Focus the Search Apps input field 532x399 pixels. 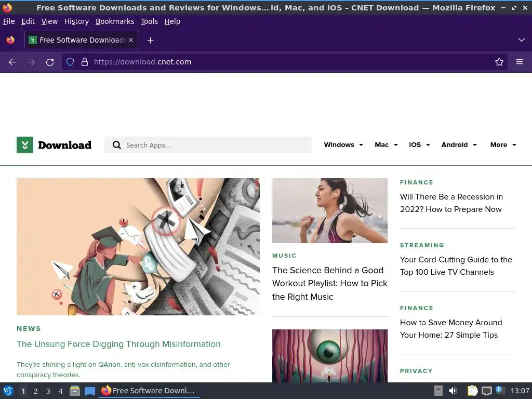[208, 145]
